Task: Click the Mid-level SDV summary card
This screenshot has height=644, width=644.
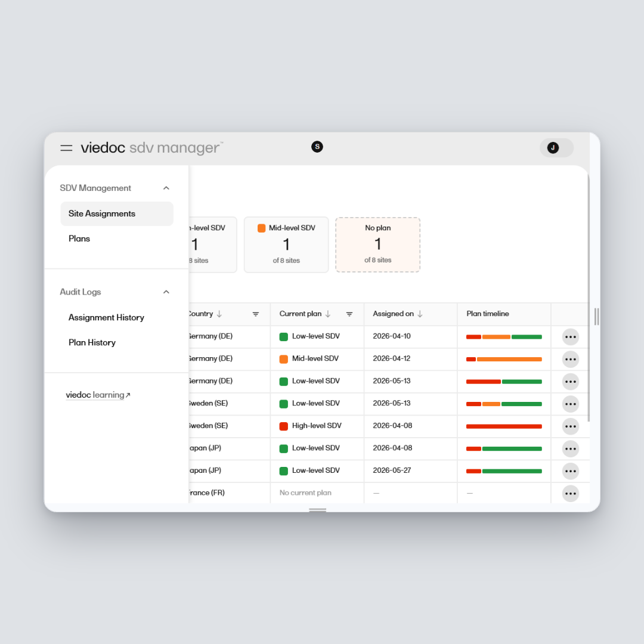Action: point(286,245)
